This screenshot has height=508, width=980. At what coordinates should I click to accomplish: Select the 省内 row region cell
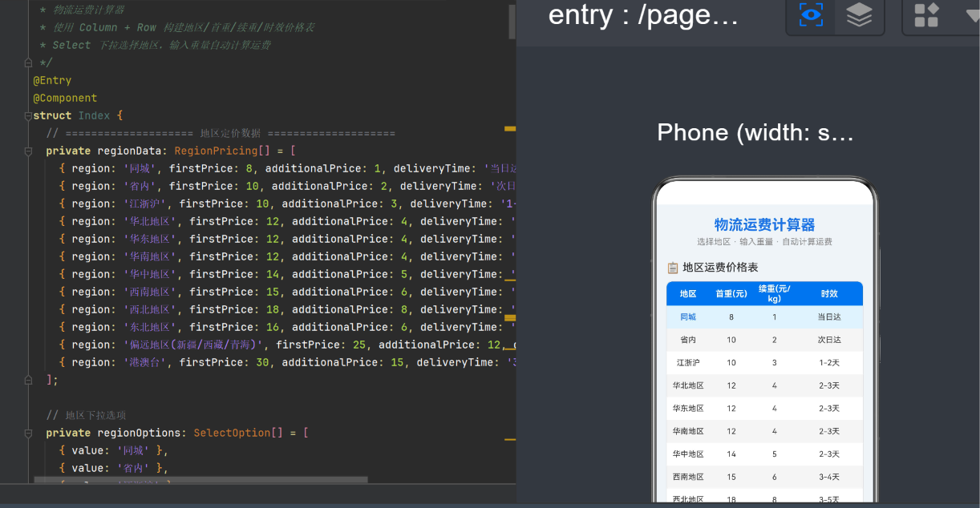pyautogui.click(x=688, y=340)
